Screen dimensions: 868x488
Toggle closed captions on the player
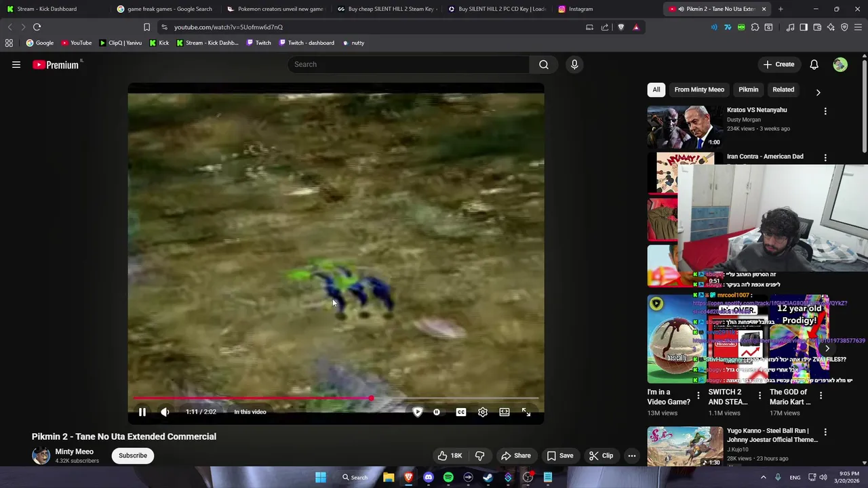461,412
